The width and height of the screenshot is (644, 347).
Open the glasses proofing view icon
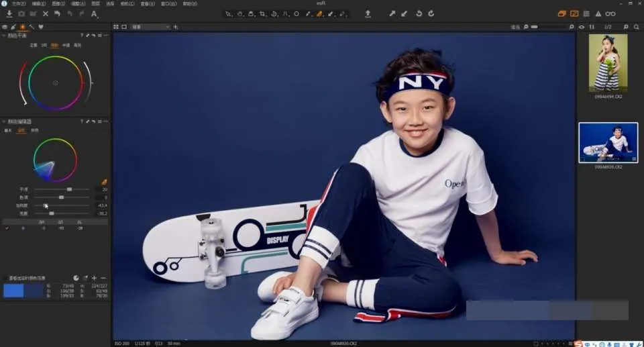(610, 14)
